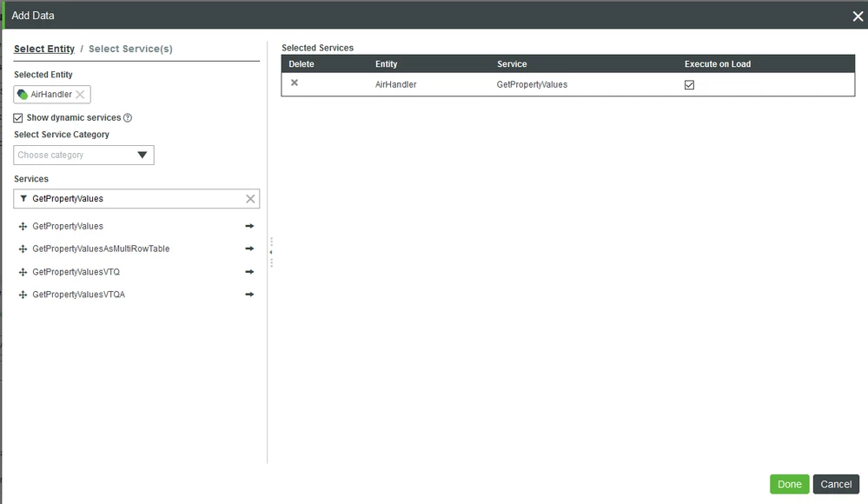Clear the services filter using the X
Screen dimensions: 868x504
pos(250,198)
